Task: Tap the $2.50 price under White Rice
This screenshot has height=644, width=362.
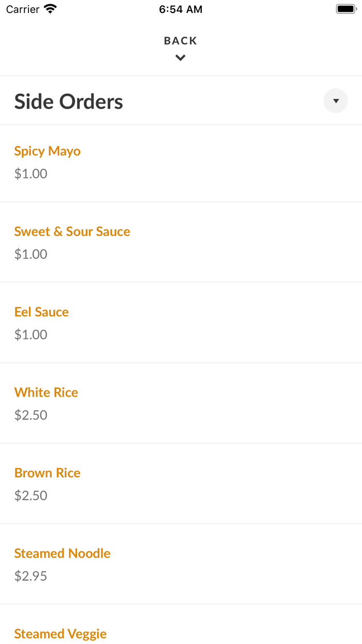Action: pos(31,415)
